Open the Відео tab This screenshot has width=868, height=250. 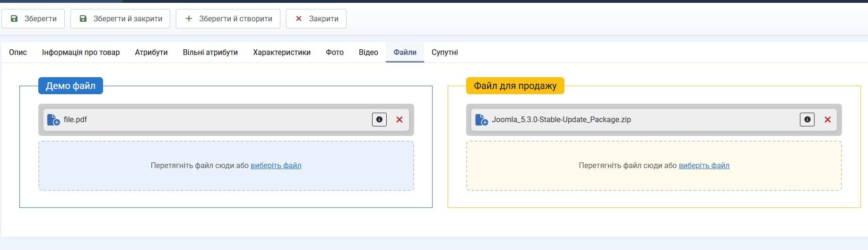pyautogui.click(x=368, y=53)
